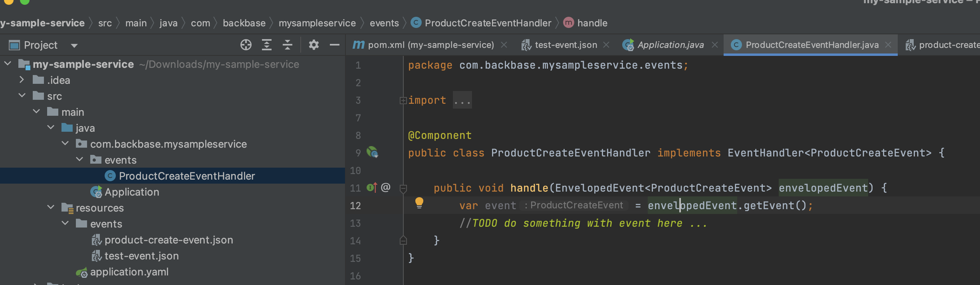Close the test-event.json tab
980x285 pixels.
point(606,45)
